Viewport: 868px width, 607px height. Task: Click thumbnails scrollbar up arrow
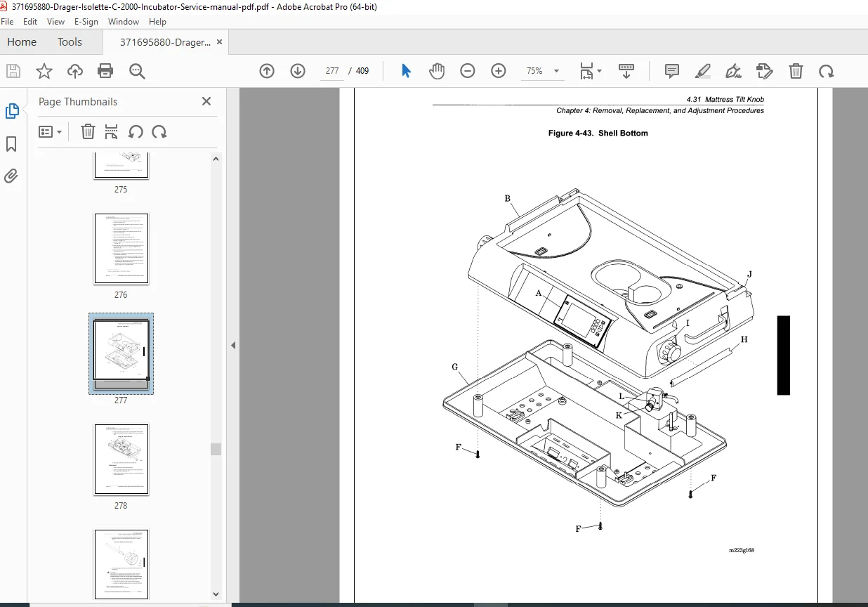click(x=216, y=159)
